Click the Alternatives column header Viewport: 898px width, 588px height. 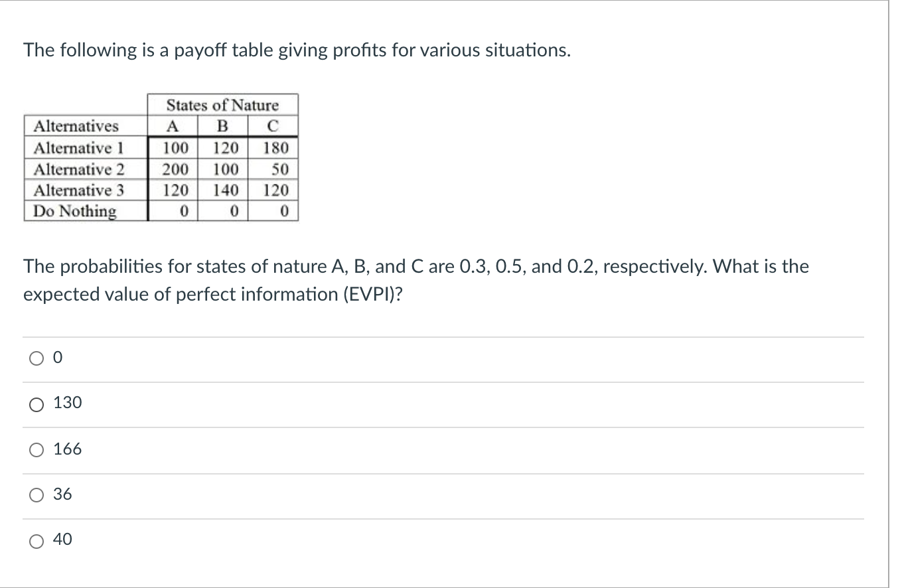76,127
